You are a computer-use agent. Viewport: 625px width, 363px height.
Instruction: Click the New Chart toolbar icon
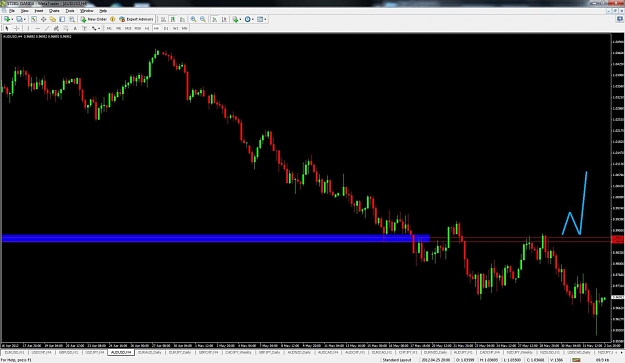pyautogui.click(x=7, y=19)
